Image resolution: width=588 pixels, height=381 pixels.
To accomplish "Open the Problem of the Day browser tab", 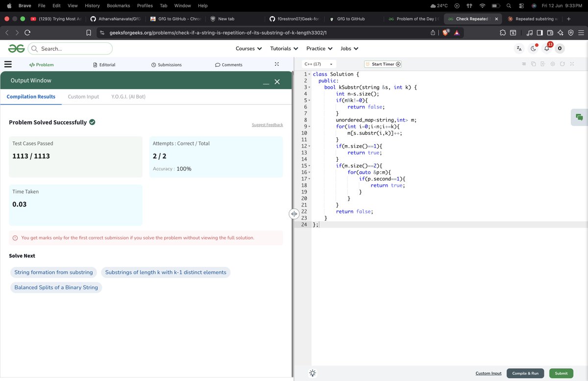I will (413, 19).
